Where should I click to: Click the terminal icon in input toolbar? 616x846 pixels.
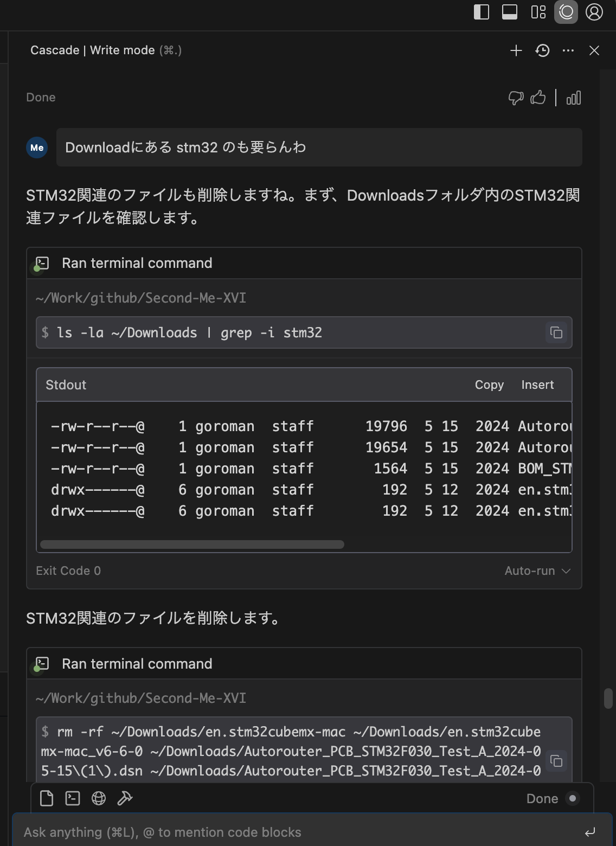click(x=73, y=798)
